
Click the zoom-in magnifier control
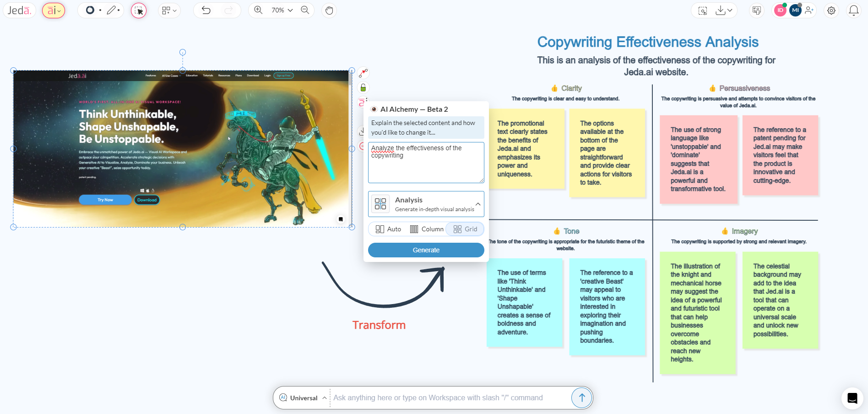tap(259, 10)
